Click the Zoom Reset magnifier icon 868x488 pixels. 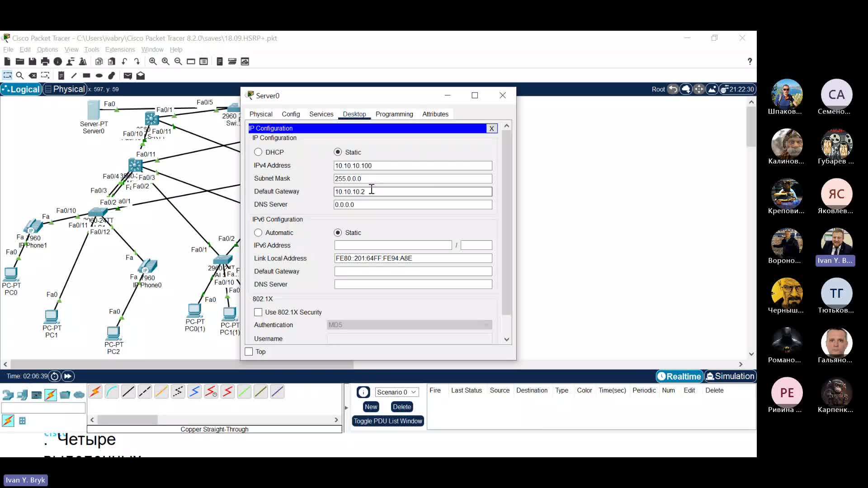coord(165,61)
